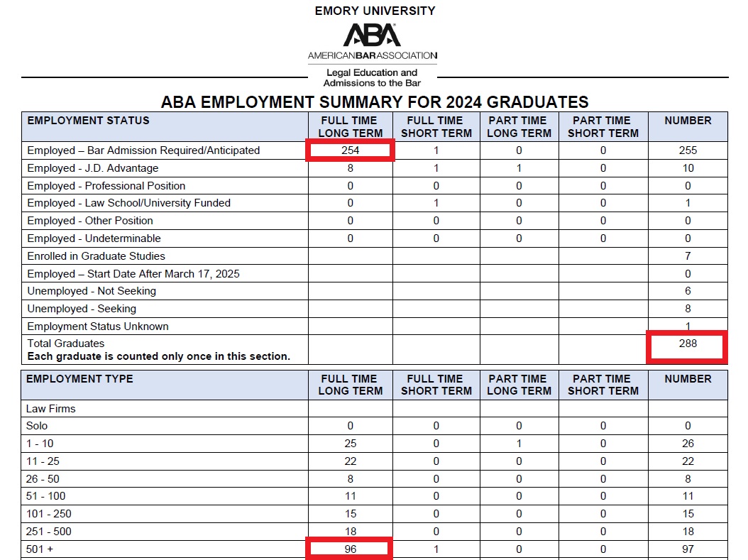Click the Employed - Law School/University Funded label
748x560 pixels.
pyautogui.click(x=128, y=203)
